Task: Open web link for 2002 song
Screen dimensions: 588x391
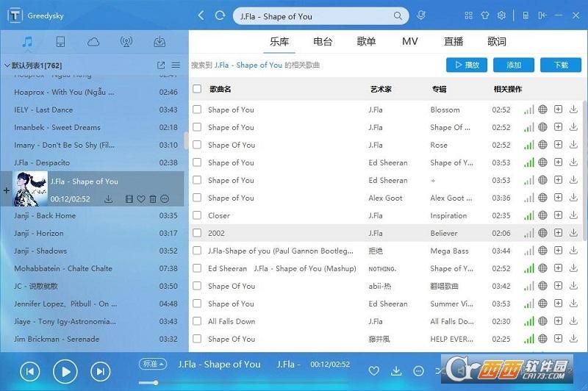Action: 542,233
